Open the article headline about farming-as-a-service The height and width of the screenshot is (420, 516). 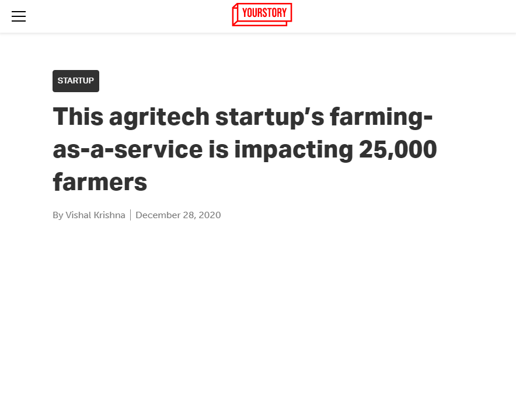(x=245, y=149)
